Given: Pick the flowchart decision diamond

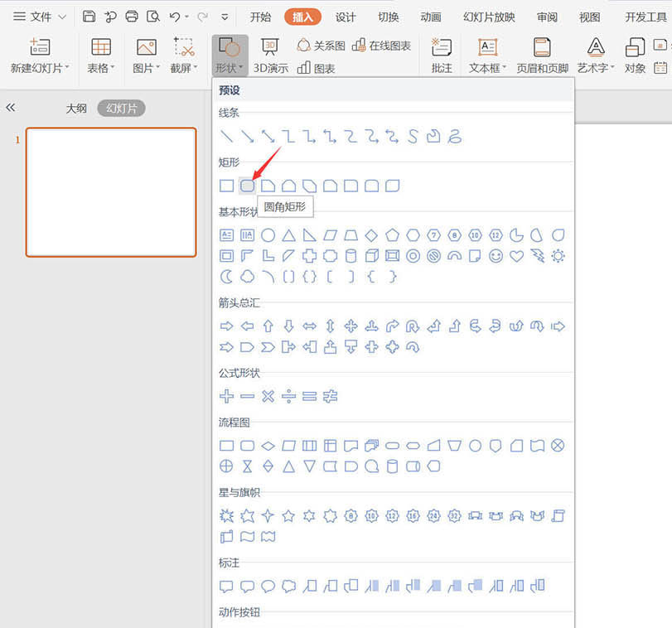Looking at the screenshot, I should tap(268, 446).
